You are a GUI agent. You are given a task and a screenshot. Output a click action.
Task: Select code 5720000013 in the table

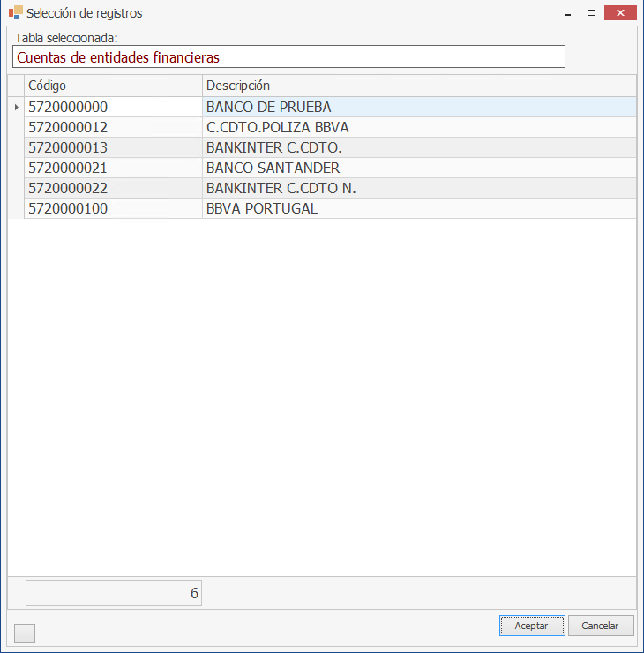click(x=113, y=147)
